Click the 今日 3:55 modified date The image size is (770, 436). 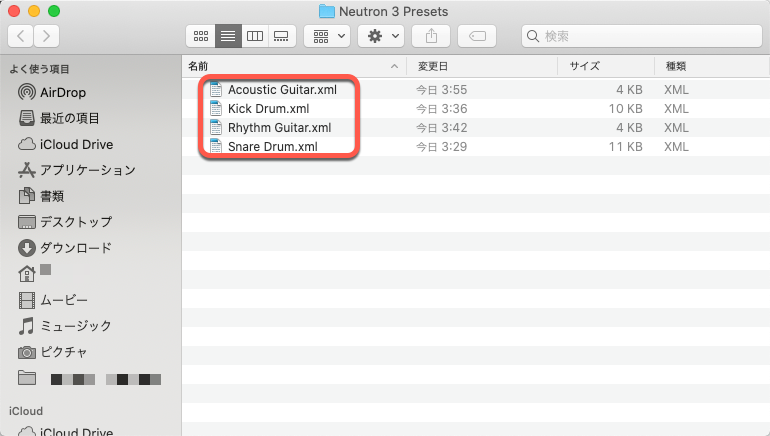coord(441,90)
